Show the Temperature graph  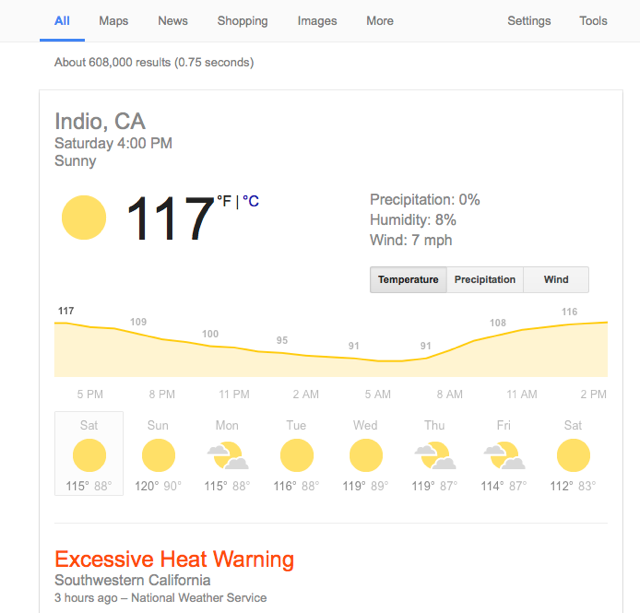coord(408,280)
